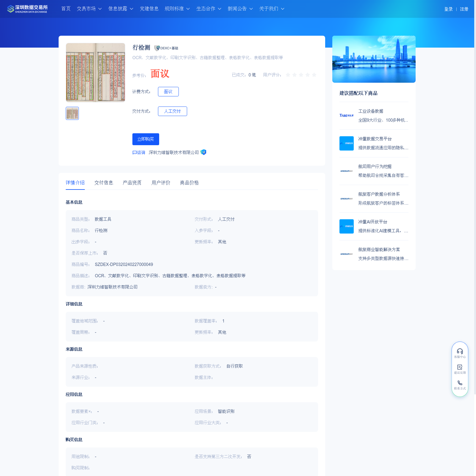Screen dimensions: 476x476
Task: Click the 自行获取 data acquisition value
Action: (235, 366)
